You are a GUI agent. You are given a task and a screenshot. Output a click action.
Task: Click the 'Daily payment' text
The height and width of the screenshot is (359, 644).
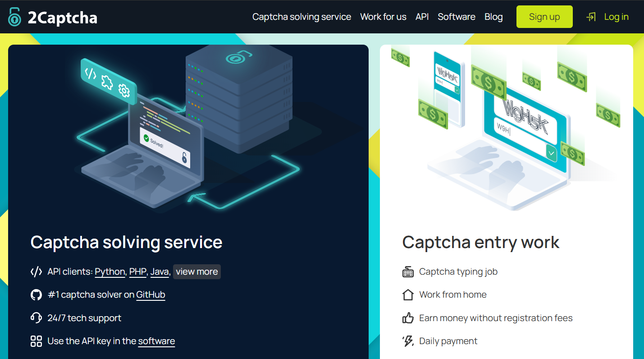pyautogui.click(x=448, y=341)
